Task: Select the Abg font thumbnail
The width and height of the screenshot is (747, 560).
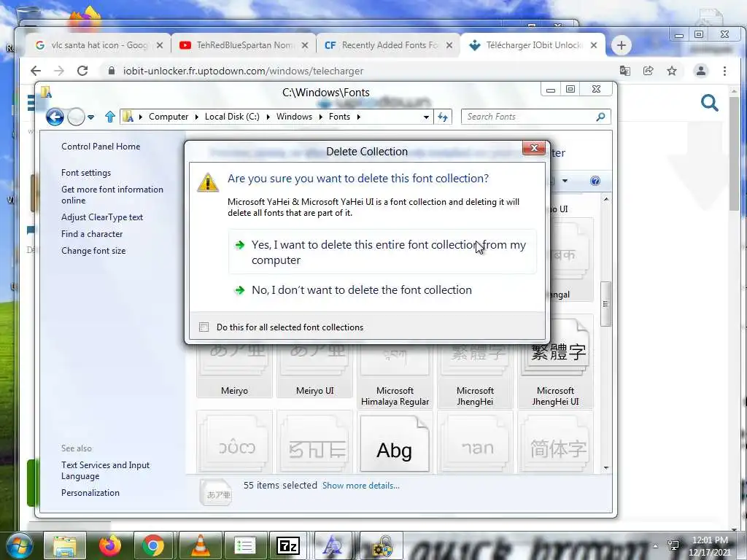Action: (x=395, y=443)
